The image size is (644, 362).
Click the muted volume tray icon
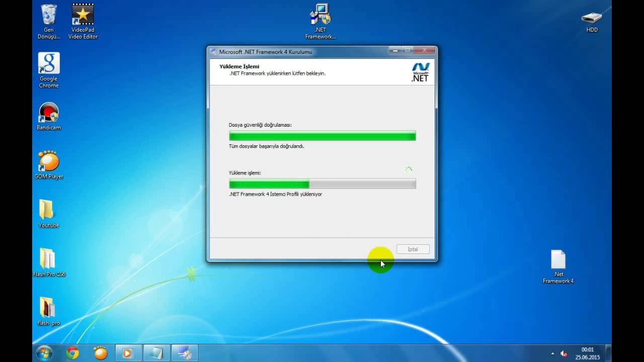tap(563, 353)
